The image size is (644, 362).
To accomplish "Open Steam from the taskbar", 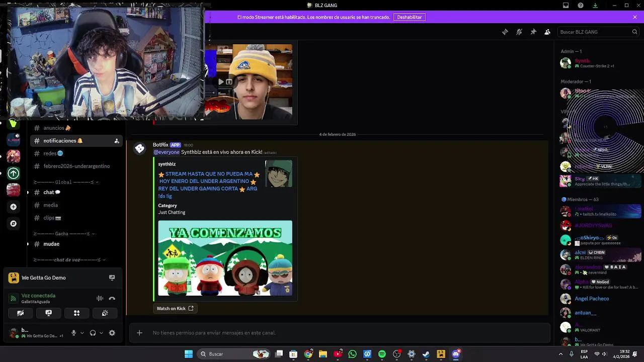I will pyautogui.click(x=426, y=354).
